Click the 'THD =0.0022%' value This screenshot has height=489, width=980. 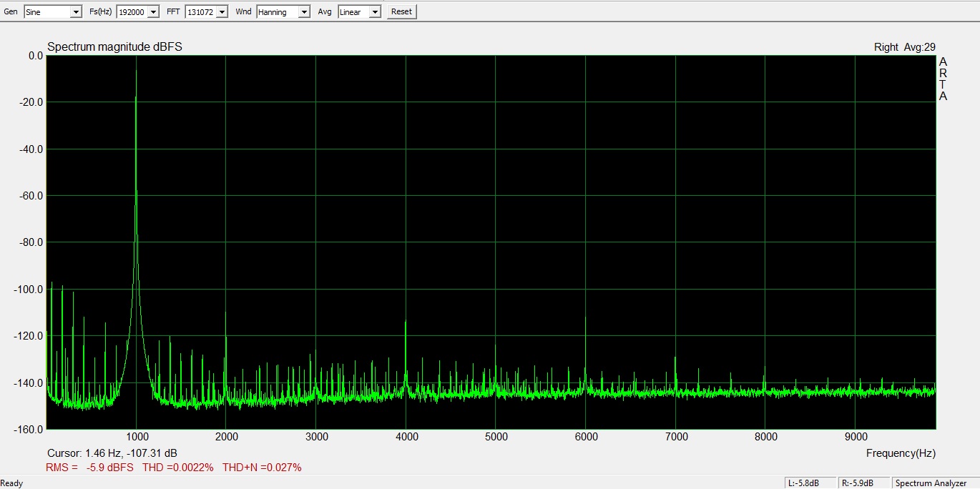pos(178,468)
